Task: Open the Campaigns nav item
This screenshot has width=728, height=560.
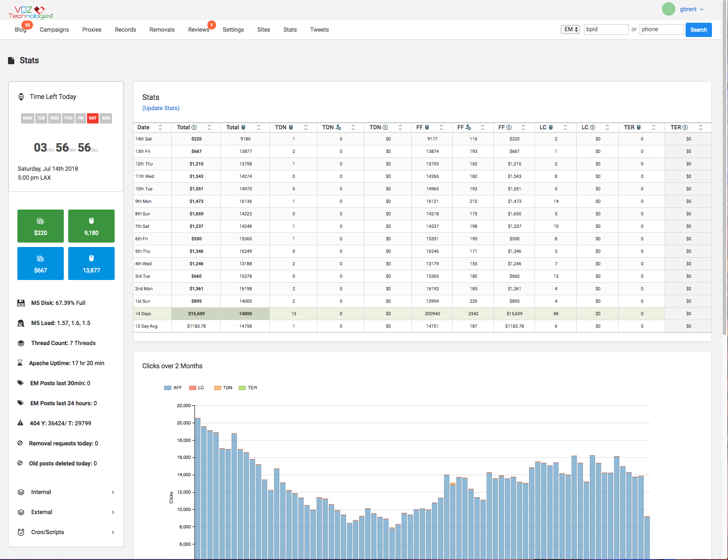Action: 54,29
